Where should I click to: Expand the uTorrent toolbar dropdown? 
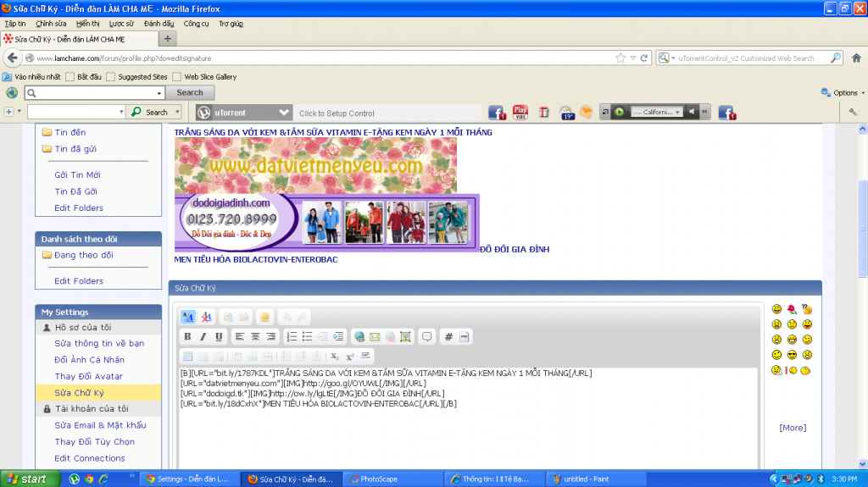pyautogui.click(x=284, y=113)
